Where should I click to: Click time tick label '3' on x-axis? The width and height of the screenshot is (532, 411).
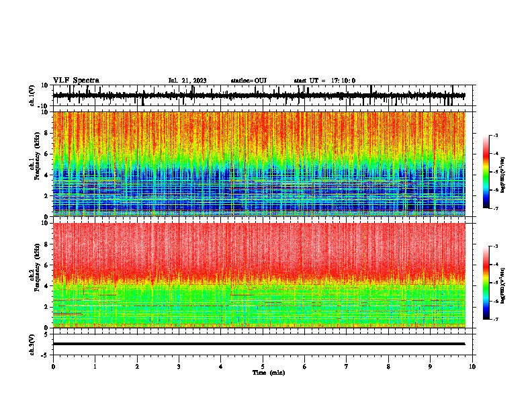pos(179,367)
